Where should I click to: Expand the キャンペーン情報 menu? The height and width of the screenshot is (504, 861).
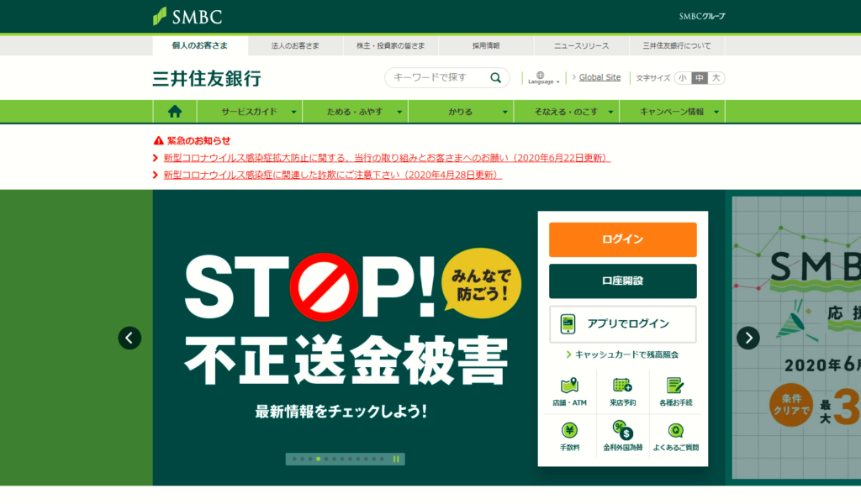click(x=672, y=112)
